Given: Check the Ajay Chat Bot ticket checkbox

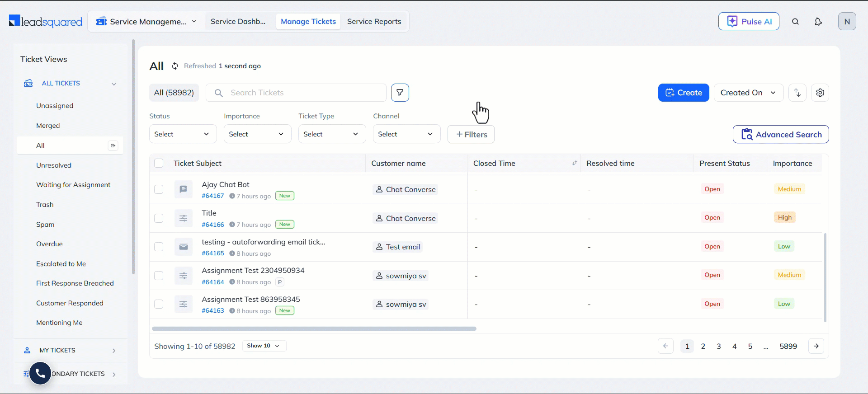Looking at the screenshot, I should coord(159,189).
